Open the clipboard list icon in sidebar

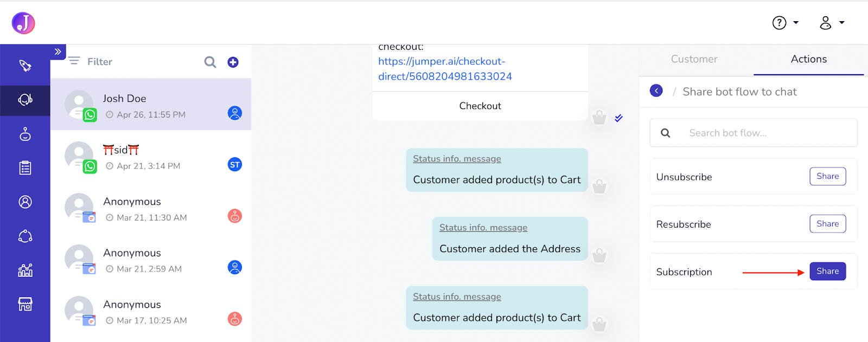(x=25, y=168)
